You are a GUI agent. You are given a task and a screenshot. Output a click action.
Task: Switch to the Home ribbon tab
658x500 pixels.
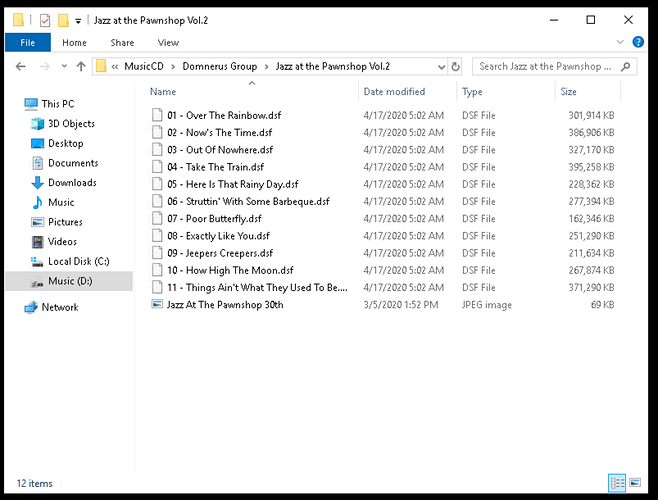74,43
